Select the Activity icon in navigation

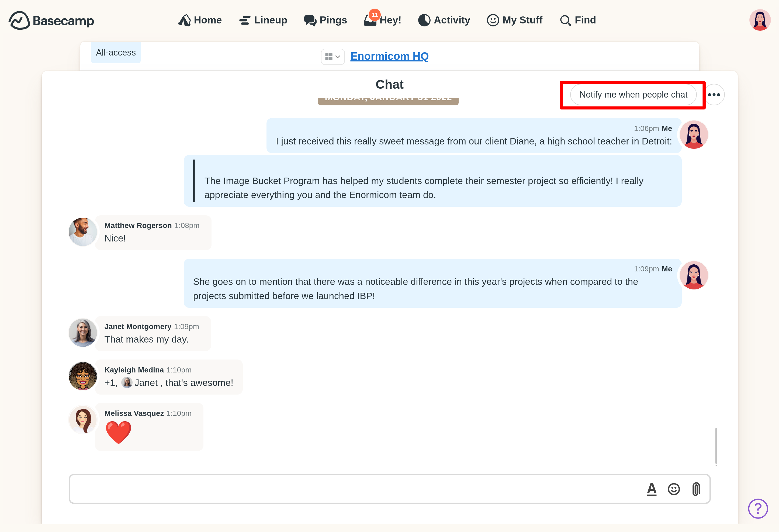coord(424,20)
